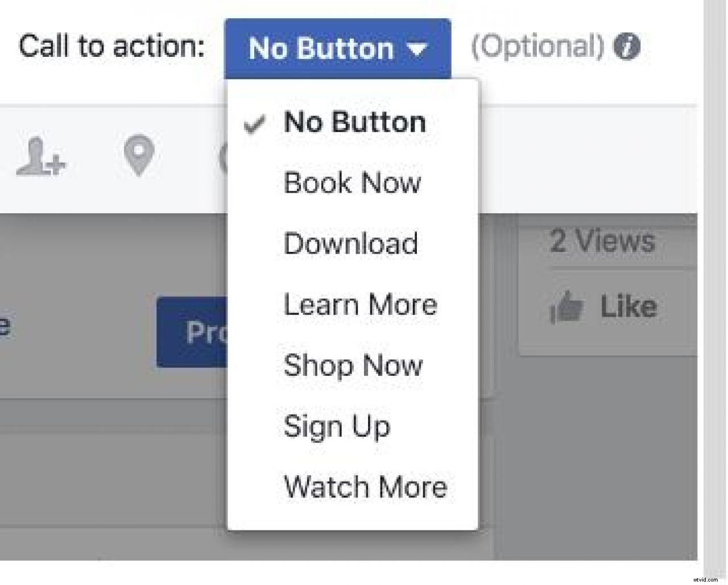Select the Book Now option
Image resolution: width=728 pixels, height=585 pixels.
pyautogui.click(x=352, y=183)
